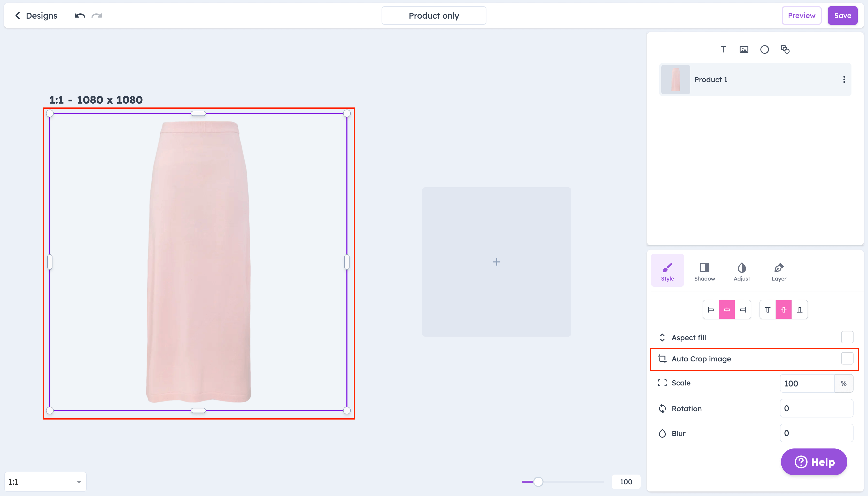Click the overlapping shapes icon
This screenshot has width=868, height=496.
pos(785,49)
